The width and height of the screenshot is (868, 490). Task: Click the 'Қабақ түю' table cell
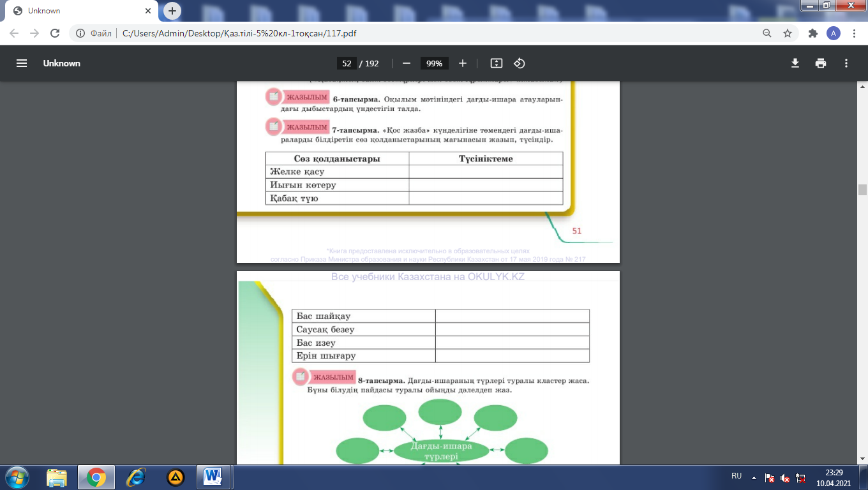click(337, 198)
